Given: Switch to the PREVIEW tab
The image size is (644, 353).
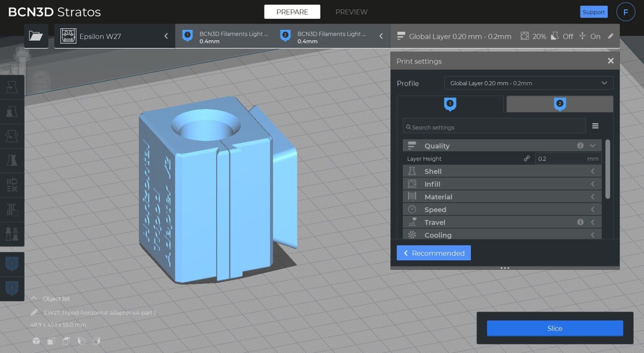Looking at the screenshot, I should (351, 12).
